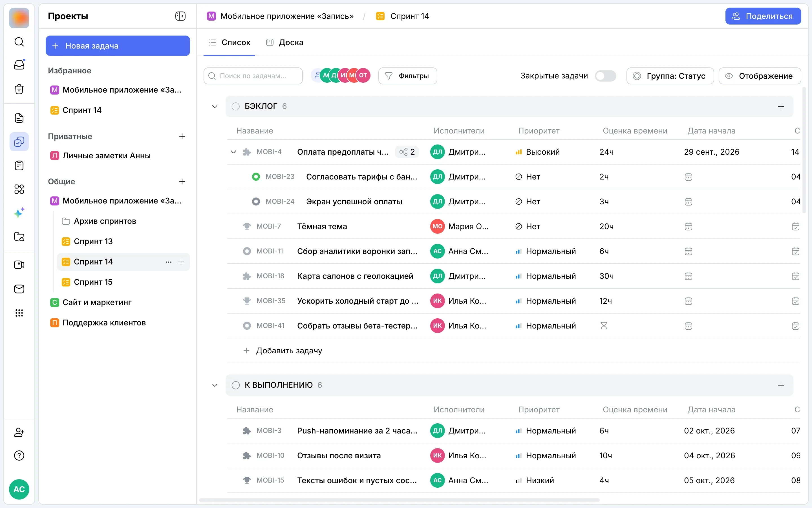Switch to the Список tab

coord(230,42)
